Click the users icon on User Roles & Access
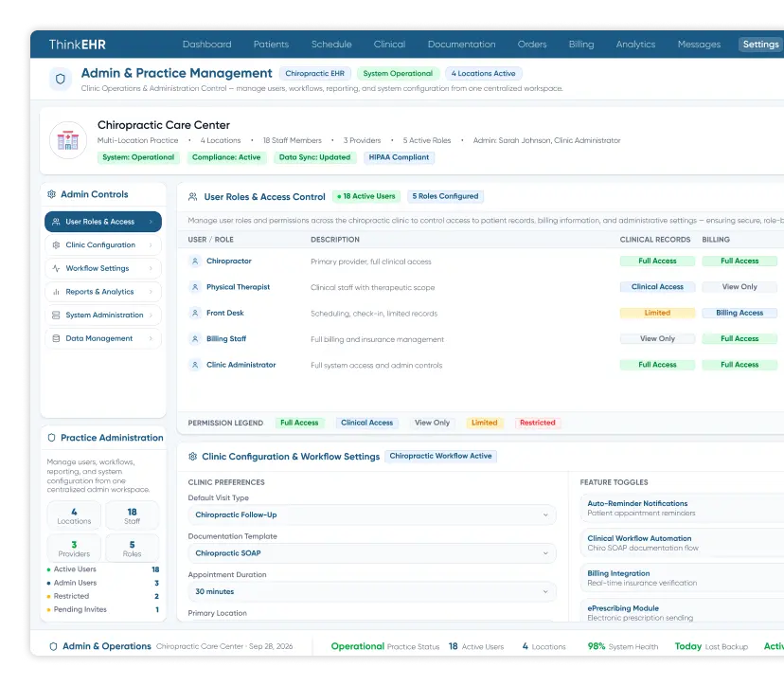Image resolution: width=784 pixels, height=686 pixels. pos(56,222)
